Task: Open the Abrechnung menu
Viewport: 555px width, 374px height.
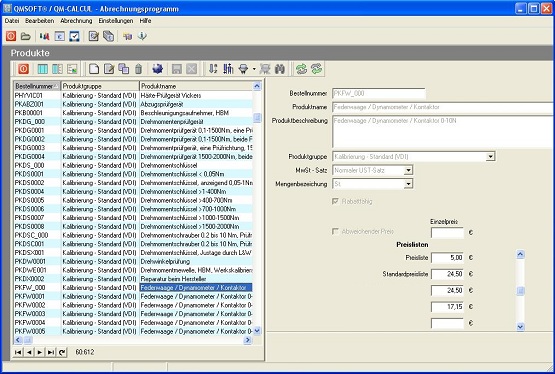Action: pyautogui.click(x=76, y=21)
